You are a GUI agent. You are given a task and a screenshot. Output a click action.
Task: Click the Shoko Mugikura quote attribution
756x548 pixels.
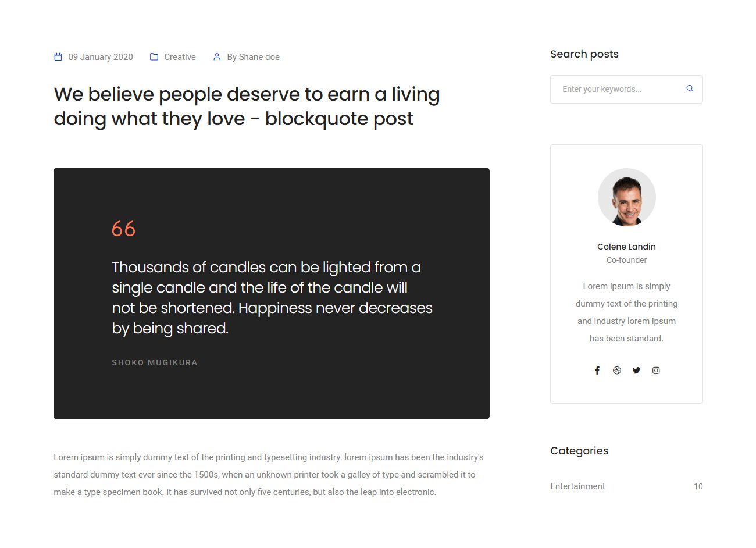point(155,362)
